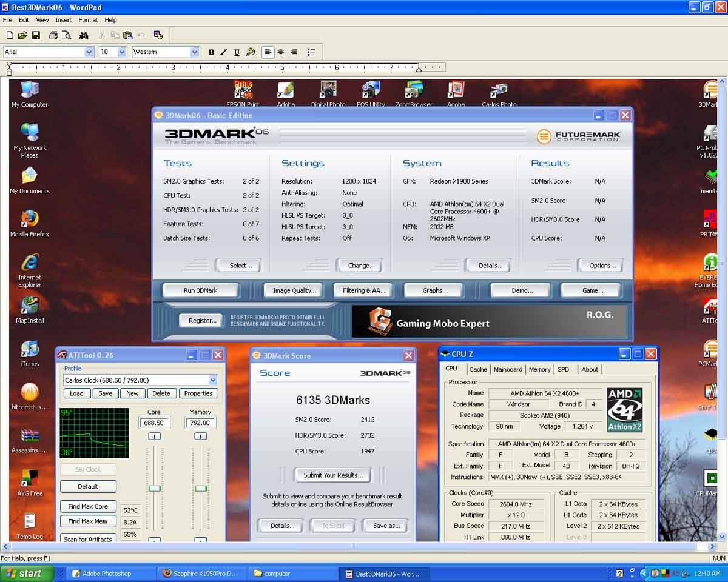
Task: Open the File menu
Action: [x=7, y=20]
